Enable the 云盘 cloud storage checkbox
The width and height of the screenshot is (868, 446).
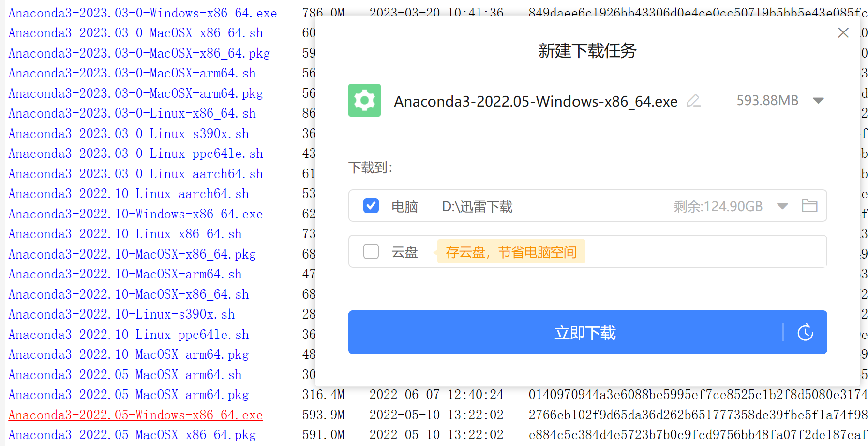pos(371,251)
